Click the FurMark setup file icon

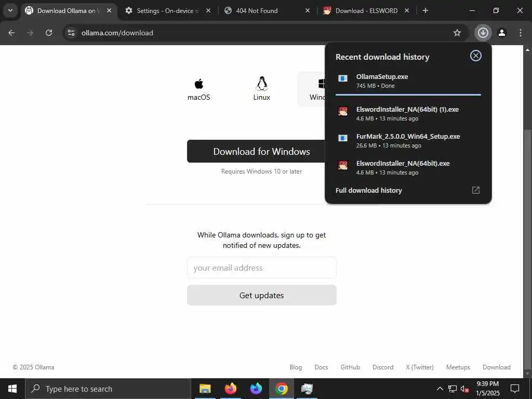pos(343,138)
